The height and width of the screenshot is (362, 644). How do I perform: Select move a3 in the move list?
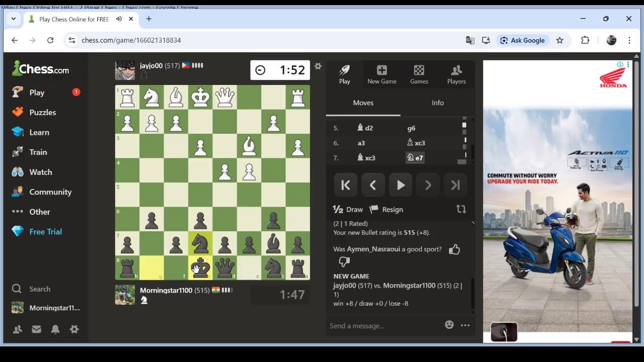pos(361,143)
